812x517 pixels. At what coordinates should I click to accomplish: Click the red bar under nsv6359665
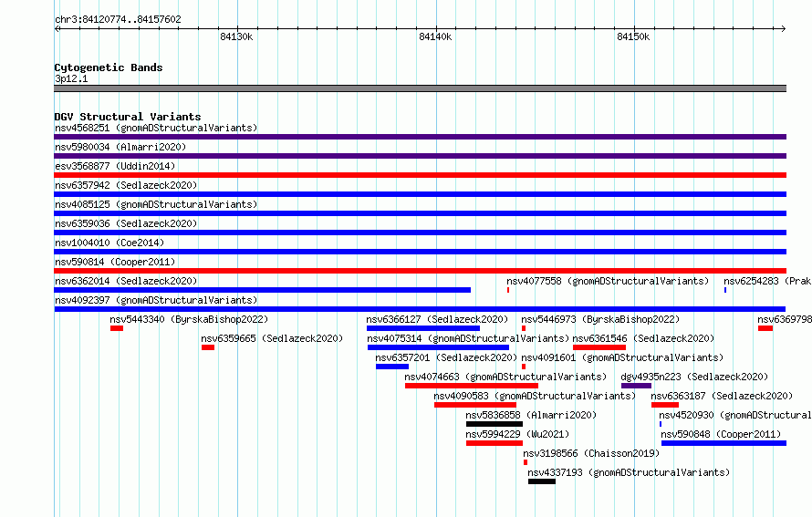[208, 347]
